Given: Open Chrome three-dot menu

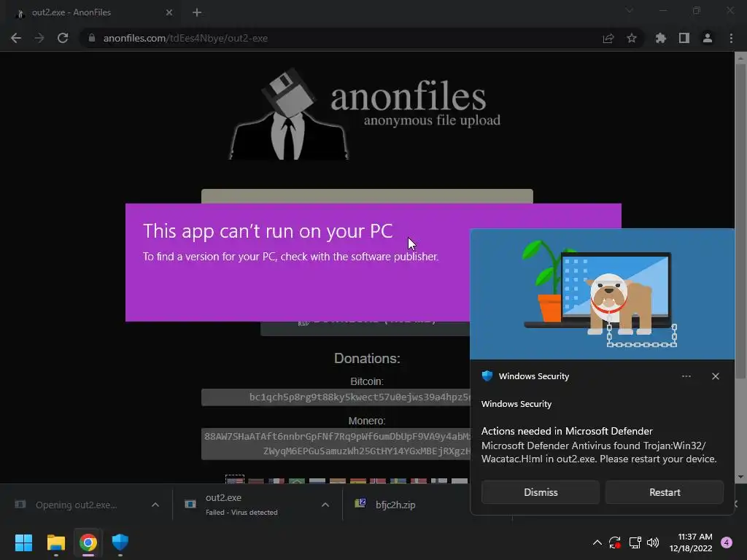Looking at the screenshot, I should [x=731, y=38].
